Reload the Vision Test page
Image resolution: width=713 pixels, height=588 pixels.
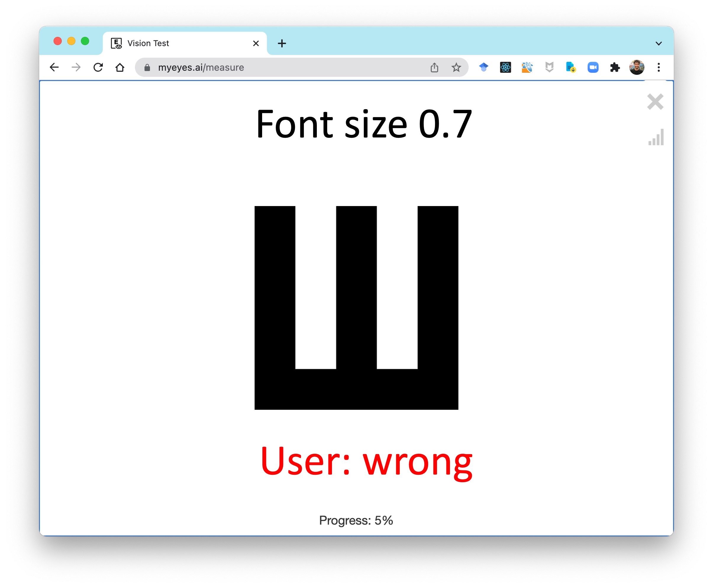click(98, 67)
